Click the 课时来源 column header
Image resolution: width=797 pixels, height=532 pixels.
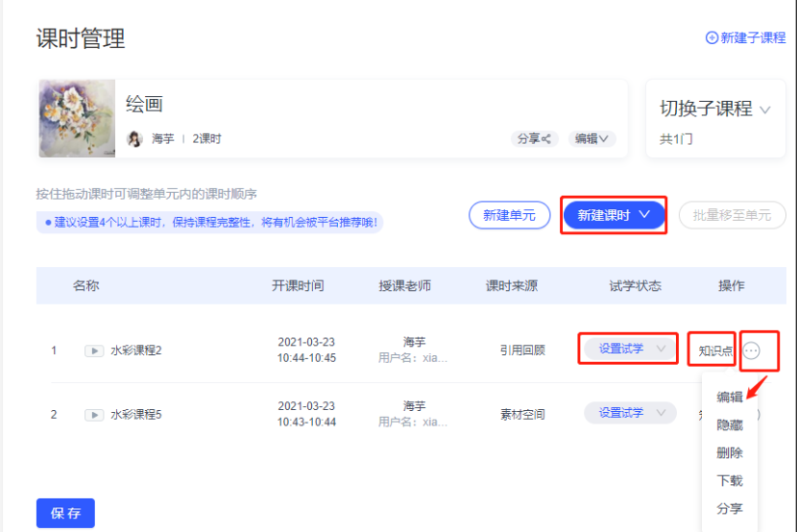tap(512, 285)
